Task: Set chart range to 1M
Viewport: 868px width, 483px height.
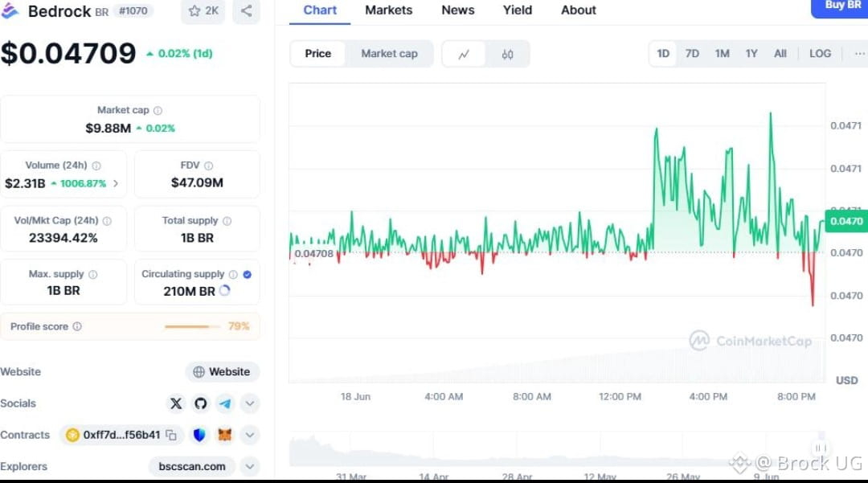Action: (x=722, y=54)
